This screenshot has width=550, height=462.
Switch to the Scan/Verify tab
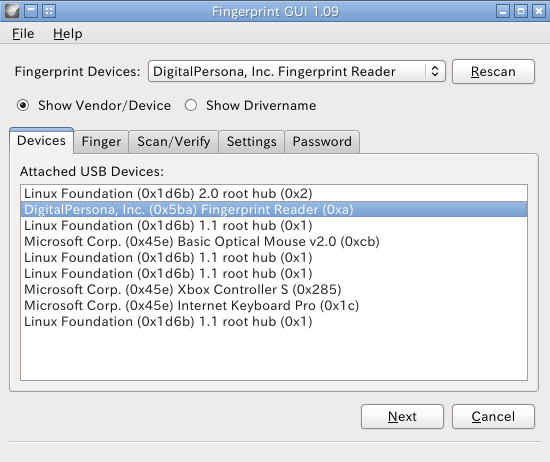tap(174, 142)
